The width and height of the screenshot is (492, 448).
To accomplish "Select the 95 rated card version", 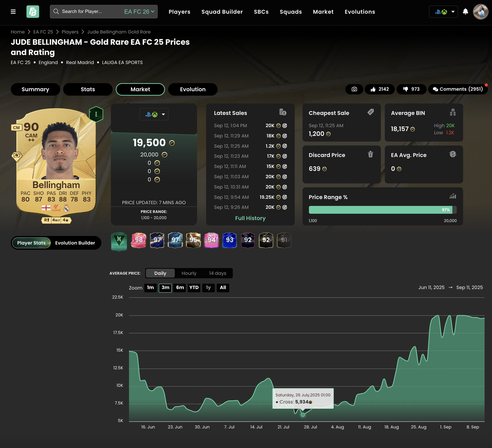I will coord(193,240).
